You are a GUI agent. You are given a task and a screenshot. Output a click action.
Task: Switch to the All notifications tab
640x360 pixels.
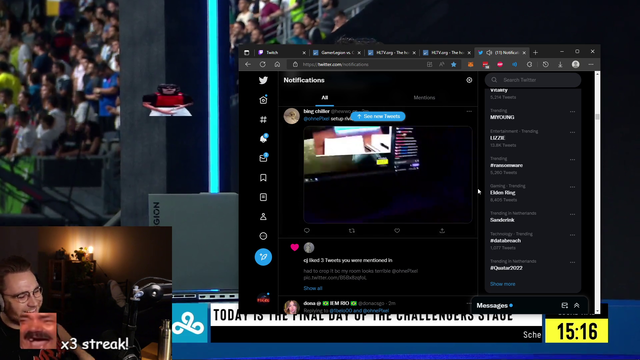(324, 98)
